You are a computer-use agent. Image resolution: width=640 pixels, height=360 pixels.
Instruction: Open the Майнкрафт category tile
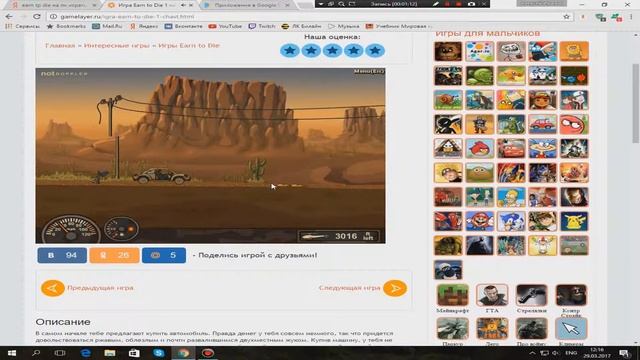(x=453, y=296)
